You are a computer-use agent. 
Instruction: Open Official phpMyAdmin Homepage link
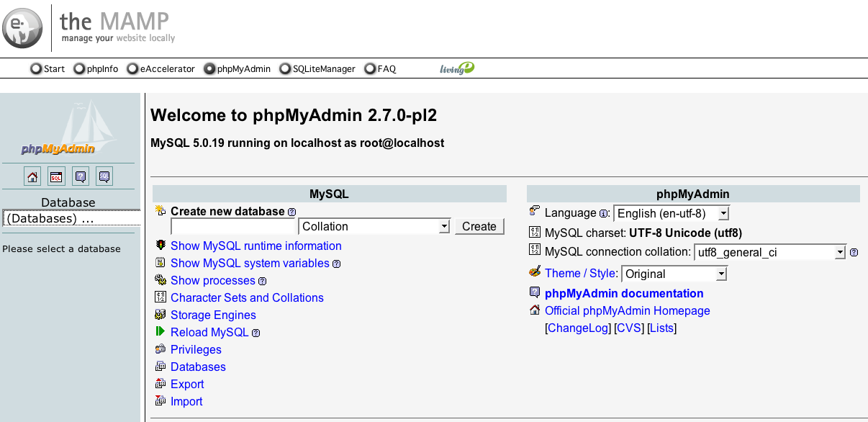tap(628, 311)
